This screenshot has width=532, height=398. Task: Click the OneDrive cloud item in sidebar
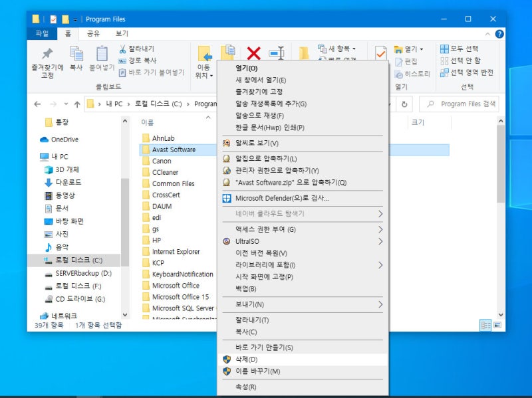[59, 140]
